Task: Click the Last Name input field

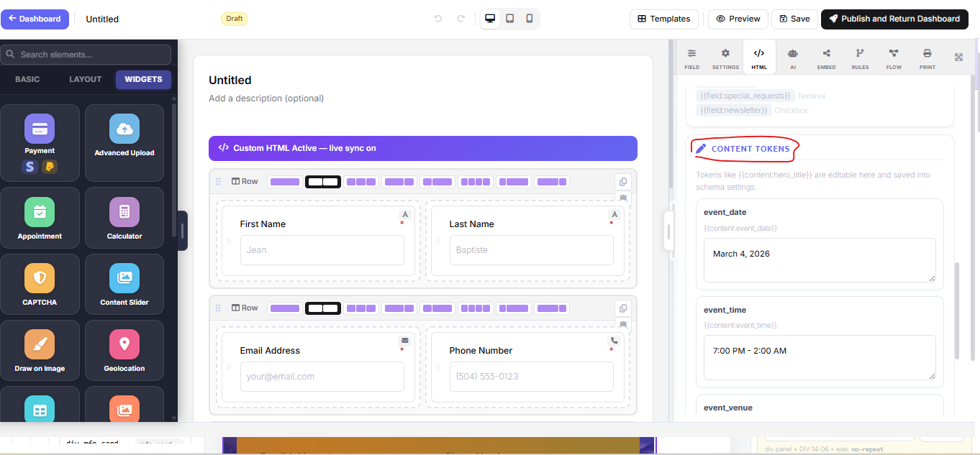Action: point(532,250)
